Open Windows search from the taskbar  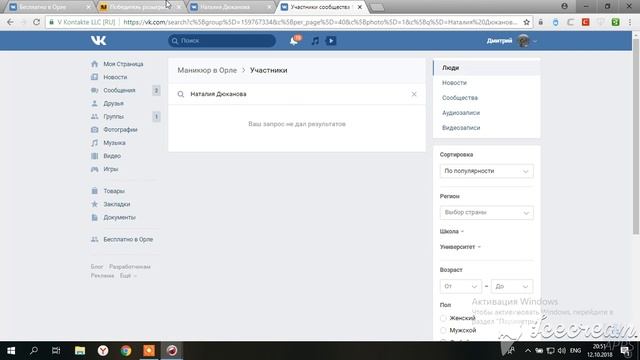(x=34, y=351)
